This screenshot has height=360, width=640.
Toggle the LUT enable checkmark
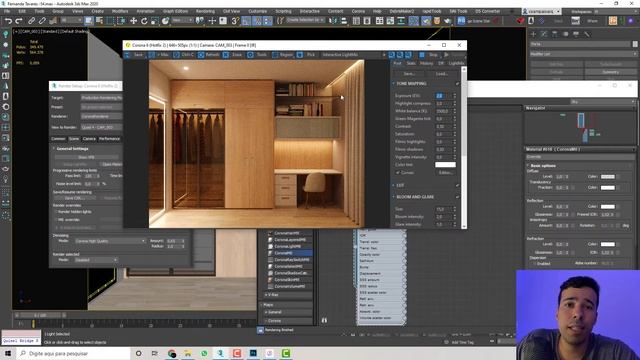tap(458, 185)
